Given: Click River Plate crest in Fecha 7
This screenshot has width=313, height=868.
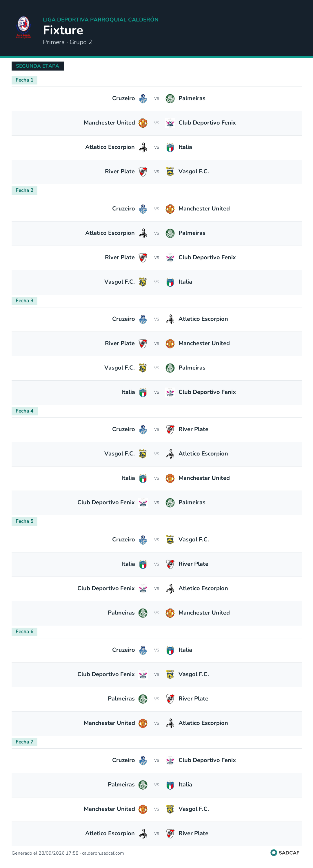Looking at the screenshot, I should [x=170, y=833].
